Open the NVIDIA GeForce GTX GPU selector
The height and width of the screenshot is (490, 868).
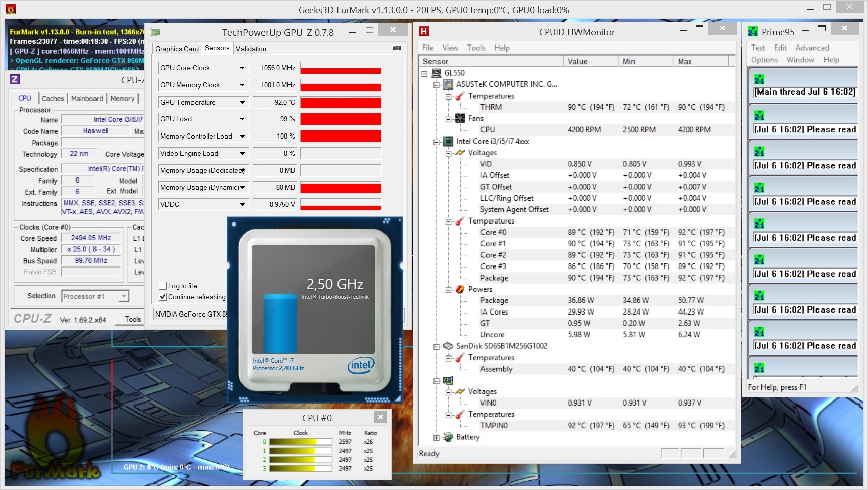click(x=190, y=314)
